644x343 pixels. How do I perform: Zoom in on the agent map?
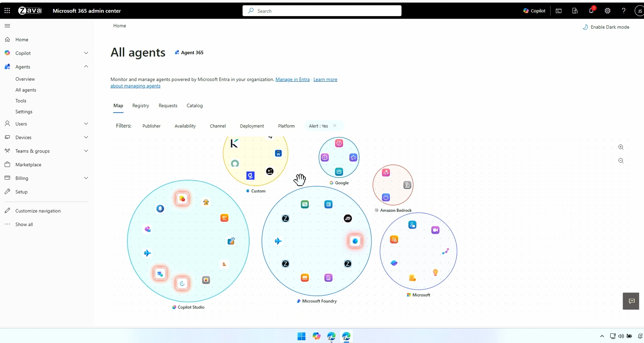click(x=621, y=147)
